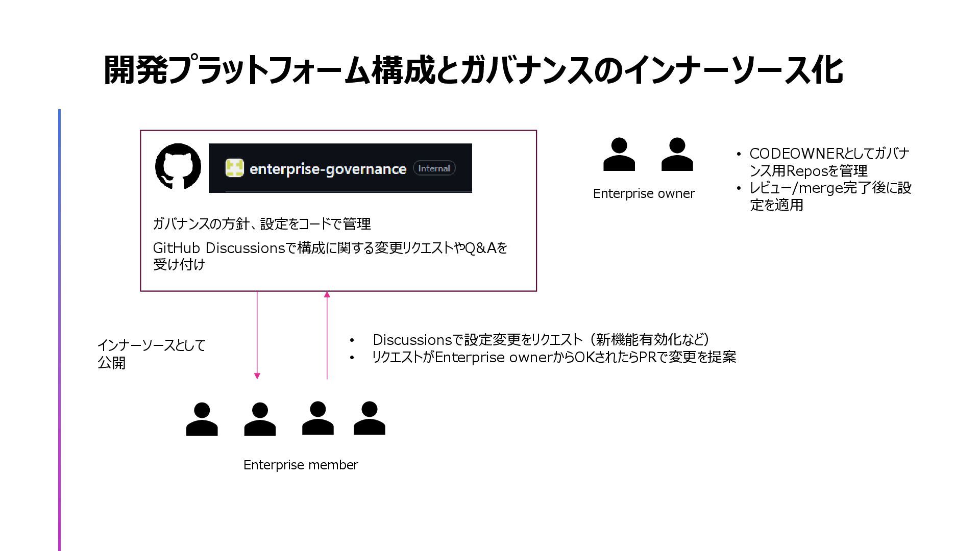Click the text ガバナンスの方針、設定をコードで管理
Viewport: 980px width, 551px height.
[x=262, y=223]
